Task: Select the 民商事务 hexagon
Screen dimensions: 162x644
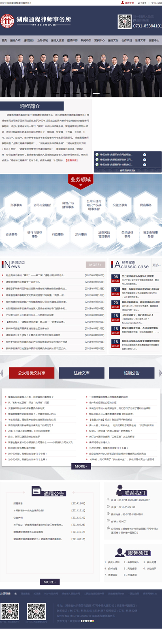Action: (x=146, y=205)
